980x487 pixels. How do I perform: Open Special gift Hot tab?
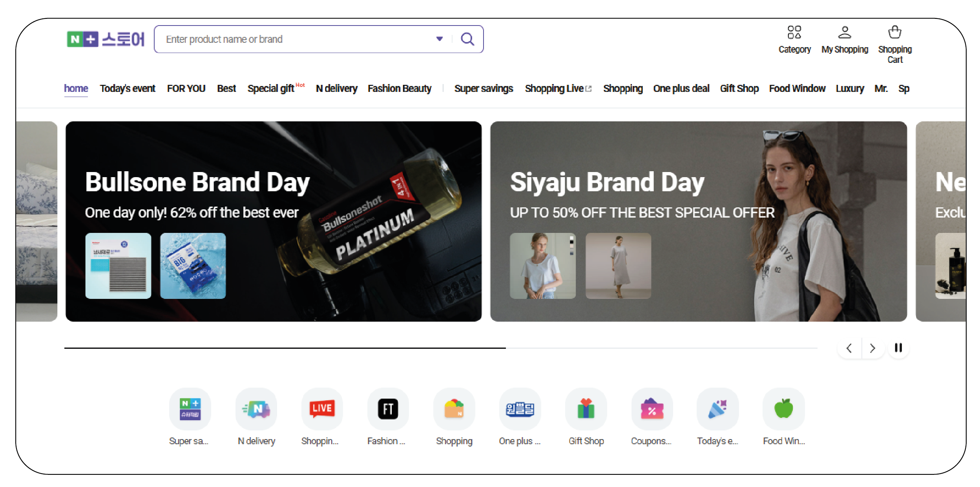click(276, 88)
